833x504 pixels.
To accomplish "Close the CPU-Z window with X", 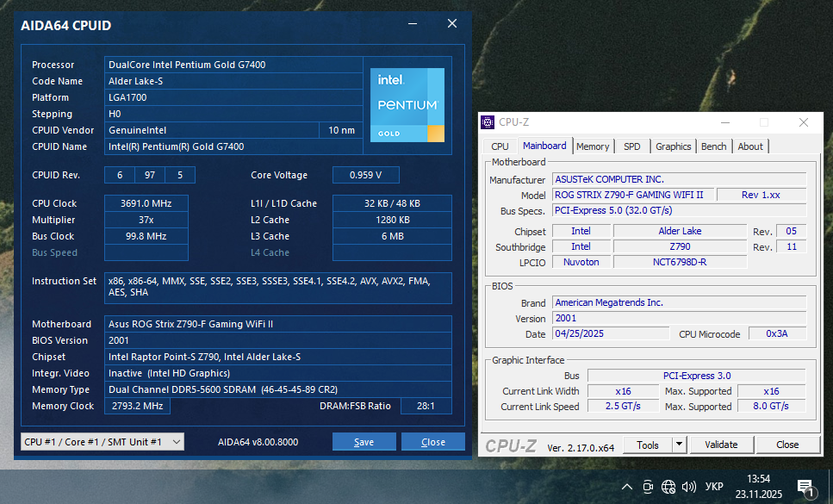I will (x=804, y=122).
